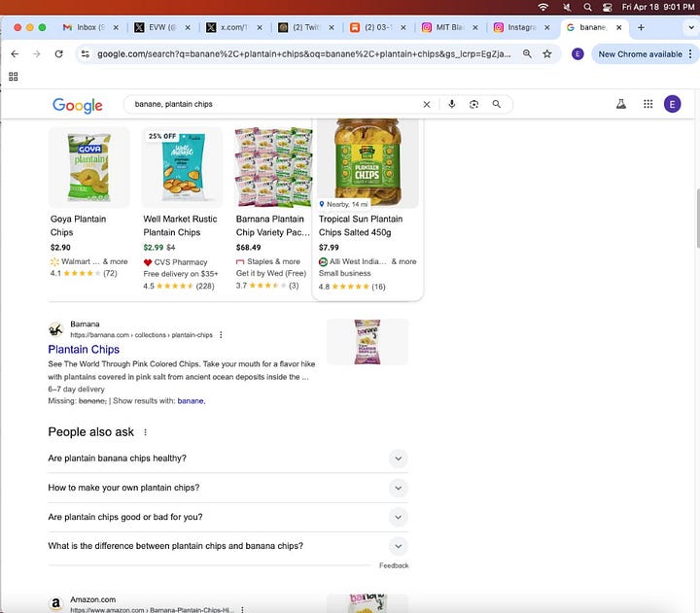Viewport: 700px width, 613px height.
Task: Open the Google apps grid
Action: (x=647, y=104)
